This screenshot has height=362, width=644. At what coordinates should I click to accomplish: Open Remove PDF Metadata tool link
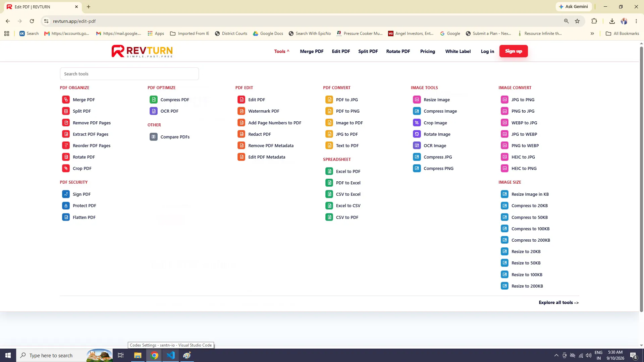click(271, 145)
